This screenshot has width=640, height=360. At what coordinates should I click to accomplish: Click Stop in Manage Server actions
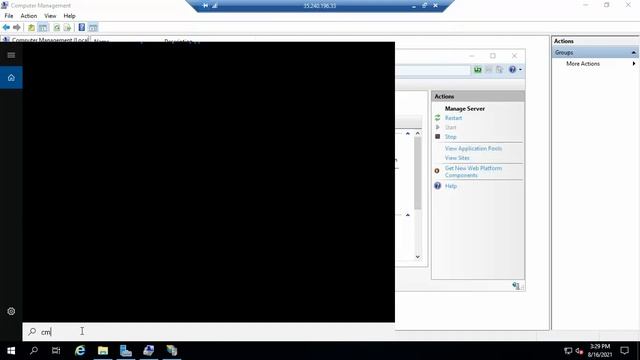point(451,137)
